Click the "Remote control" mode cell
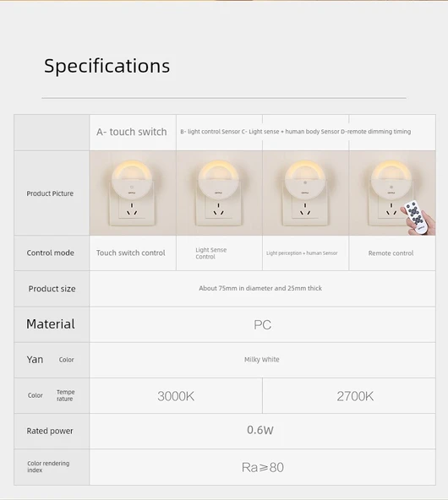The width and height of the screenshot is (448, 500). click(x=392, y=253)
